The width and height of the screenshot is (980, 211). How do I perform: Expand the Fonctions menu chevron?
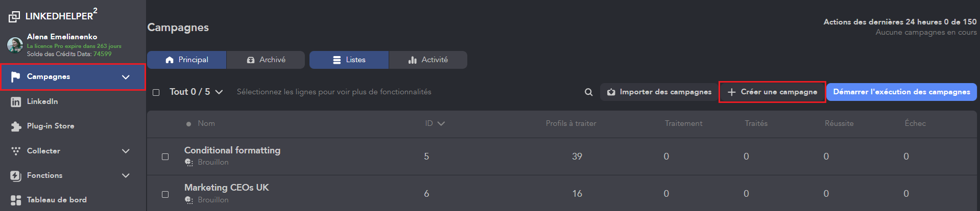126,176
